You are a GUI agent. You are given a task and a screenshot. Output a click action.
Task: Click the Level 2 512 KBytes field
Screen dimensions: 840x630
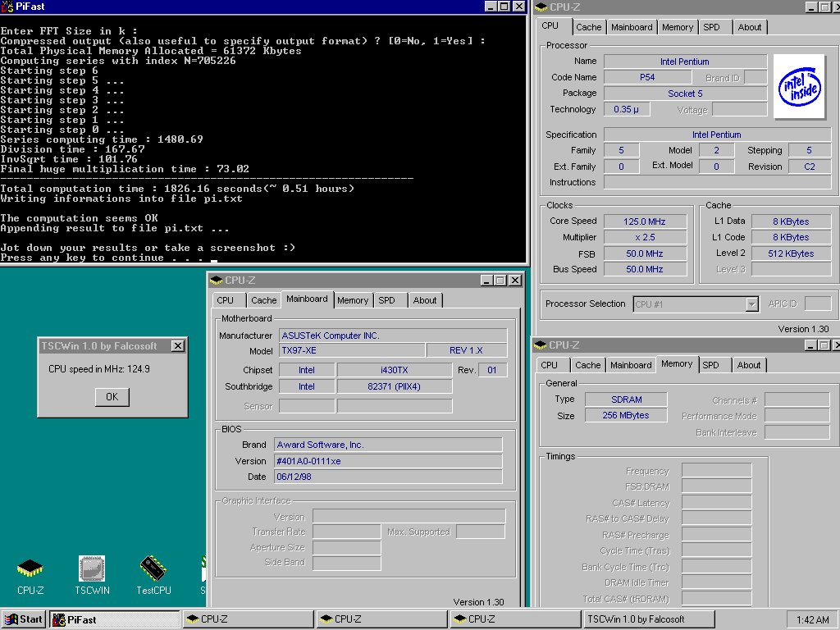click(x=792, y=254)
